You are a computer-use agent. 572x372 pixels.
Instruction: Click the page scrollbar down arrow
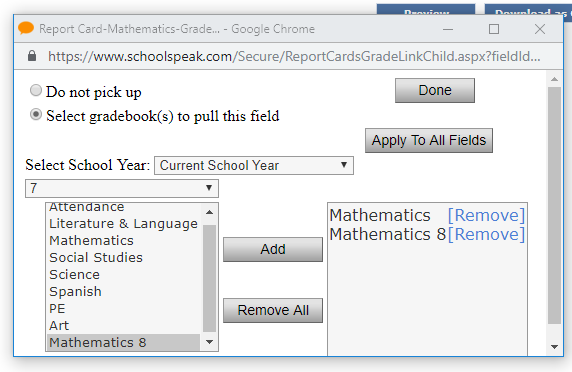(554, 346)
